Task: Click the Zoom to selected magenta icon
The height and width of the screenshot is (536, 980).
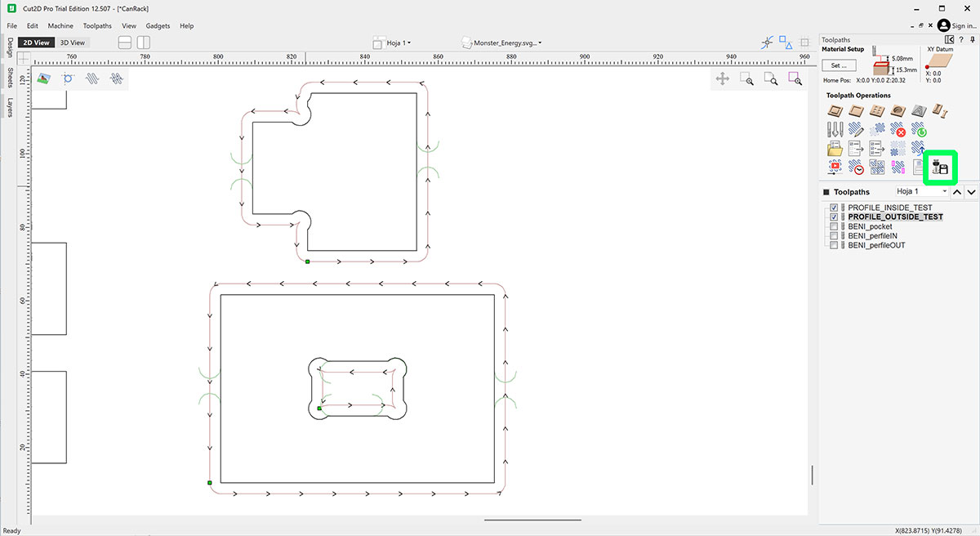Action: 795,78
